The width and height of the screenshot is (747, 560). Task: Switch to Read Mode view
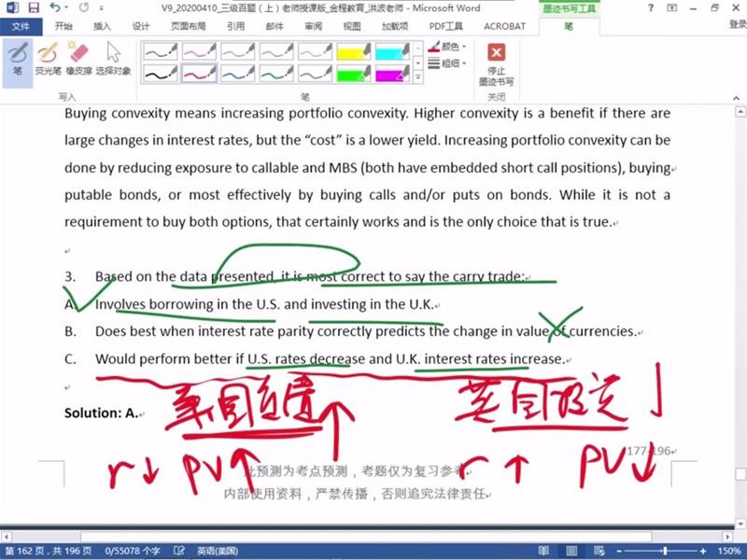543,552
